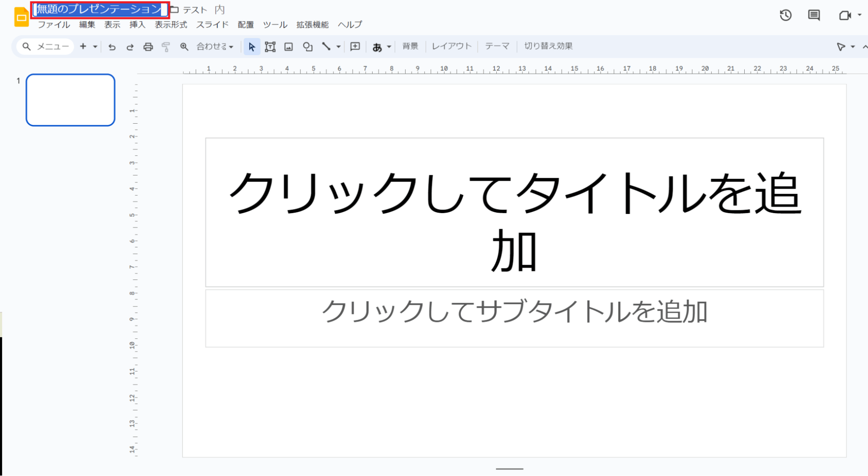The height and width of the screenshot is (476, 868).
Task: Select the paint format roller icon
Action: [x=165, y=46]
